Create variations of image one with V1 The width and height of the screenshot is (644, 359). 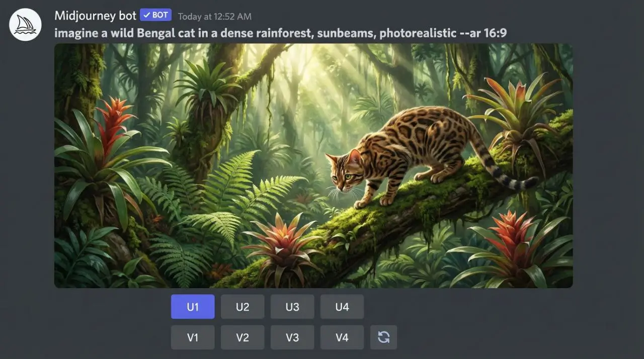(x=193, y=337)
